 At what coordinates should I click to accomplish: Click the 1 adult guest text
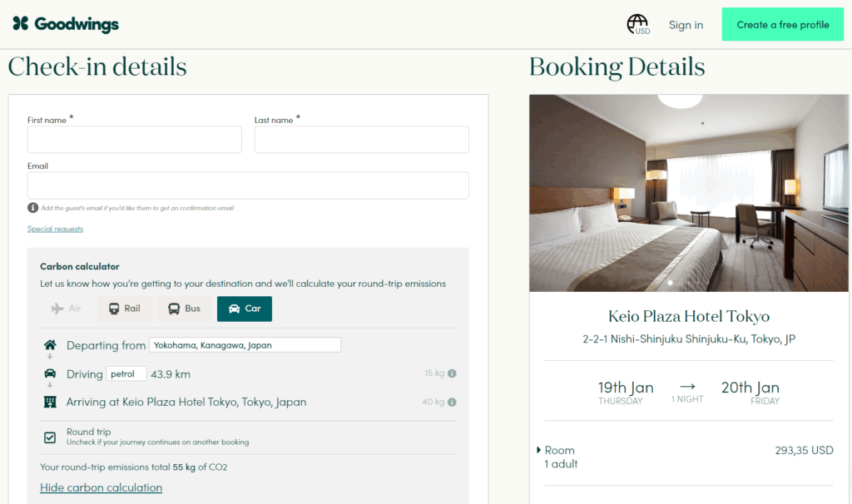click(561, 464)
